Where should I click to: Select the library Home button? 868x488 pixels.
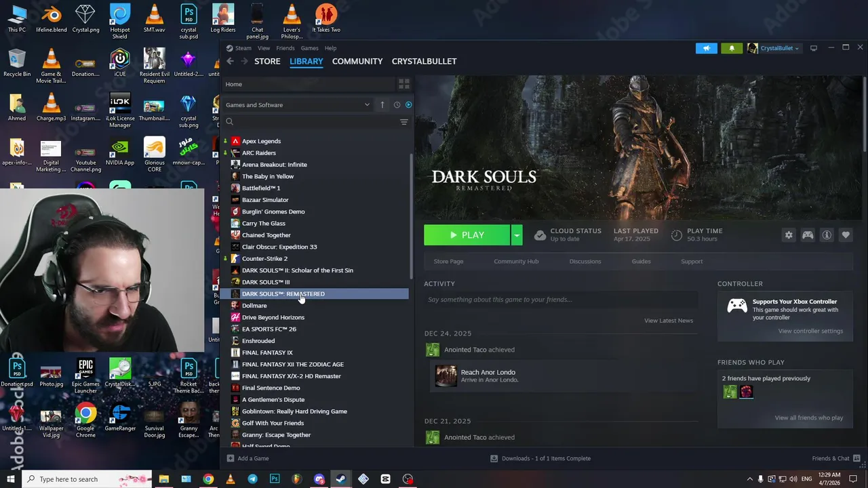pyautogui.click(x=309, y=84)
